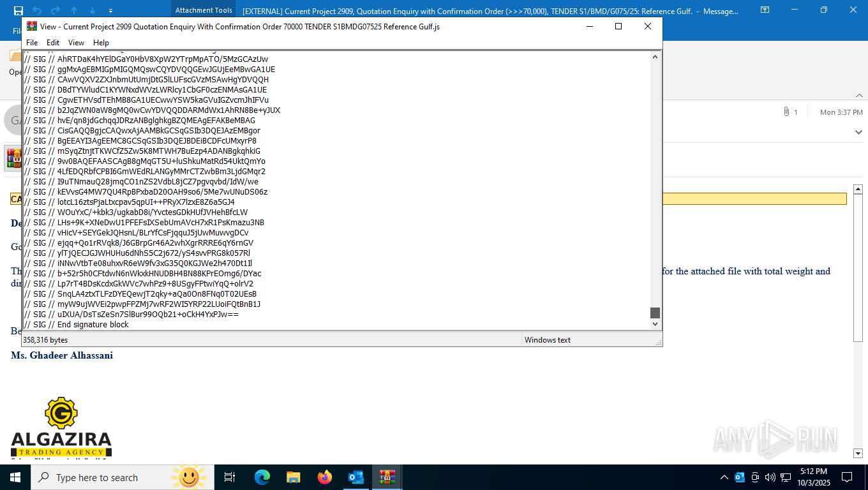Click the Algazira Trading Agency logo
868x490 pixels.
[x=61, y=426]
